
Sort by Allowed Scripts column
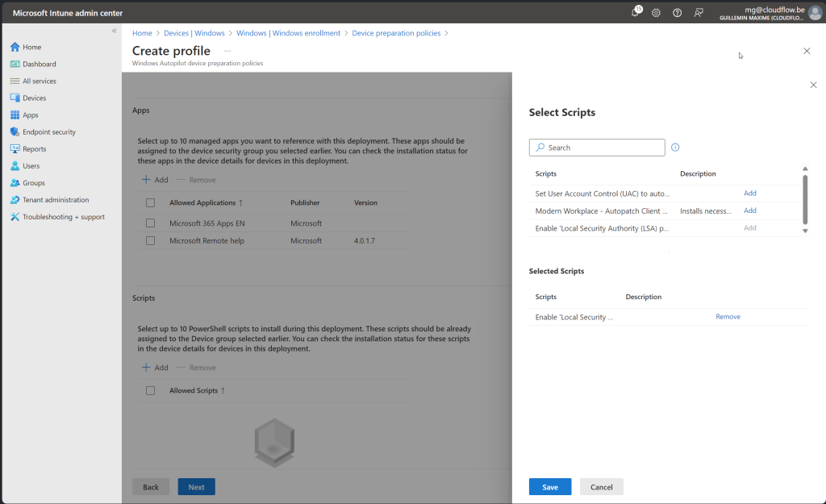point(197,391)
